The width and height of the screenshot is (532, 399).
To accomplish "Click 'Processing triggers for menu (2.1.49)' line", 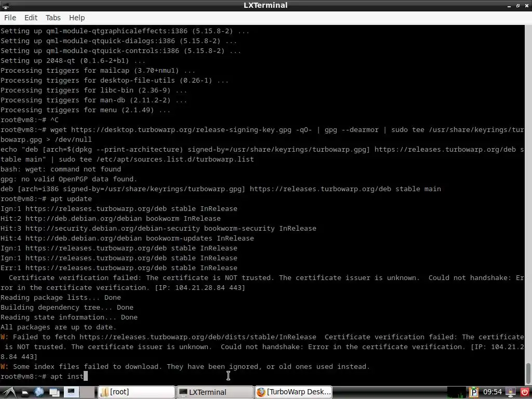I will 86,110.
